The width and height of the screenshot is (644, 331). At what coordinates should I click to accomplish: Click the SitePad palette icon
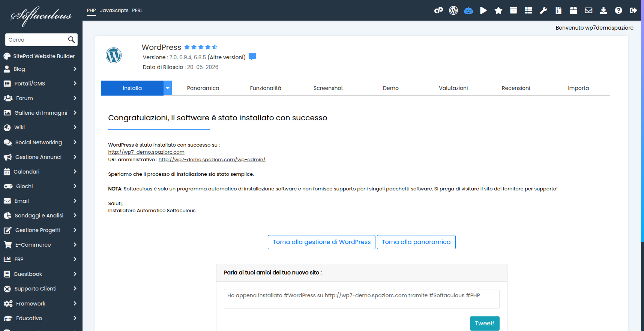tap(7, 56)
